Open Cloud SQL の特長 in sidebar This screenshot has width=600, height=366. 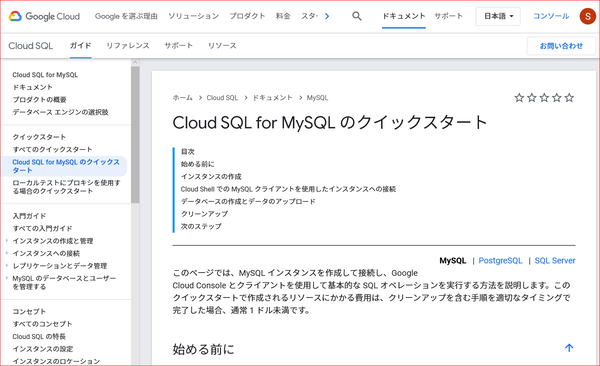39,336
